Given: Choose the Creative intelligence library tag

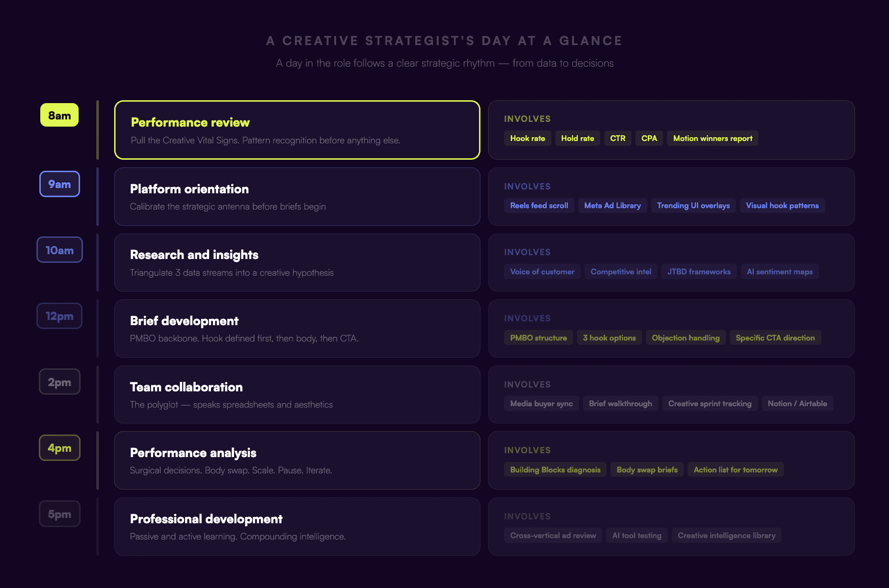Looking at the screenshot, I should pyautogui.click(x=726, y=536).
